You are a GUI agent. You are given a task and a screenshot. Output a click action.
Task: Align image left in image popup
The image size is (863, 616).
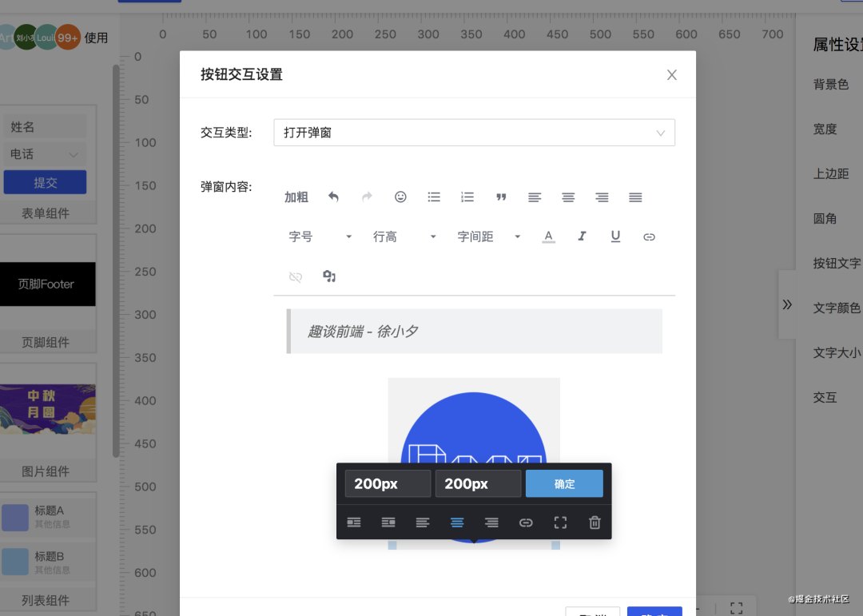click(423, 523)
